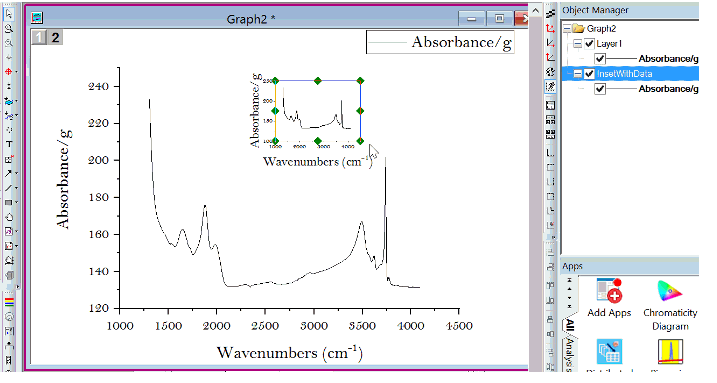Select the main Absorbance/g Y axis title
The height and width of the screenshot is (383, 717).
click(x=64, y=179)
